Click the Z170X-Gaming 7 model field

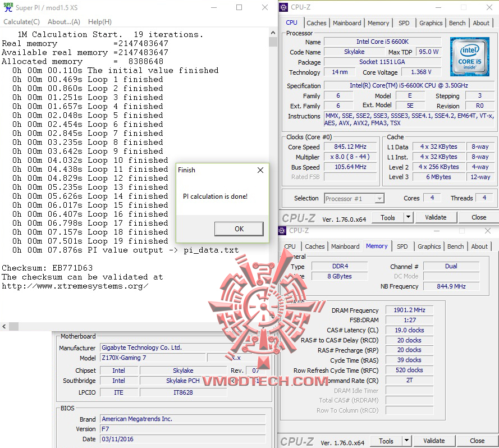[153, 358]
